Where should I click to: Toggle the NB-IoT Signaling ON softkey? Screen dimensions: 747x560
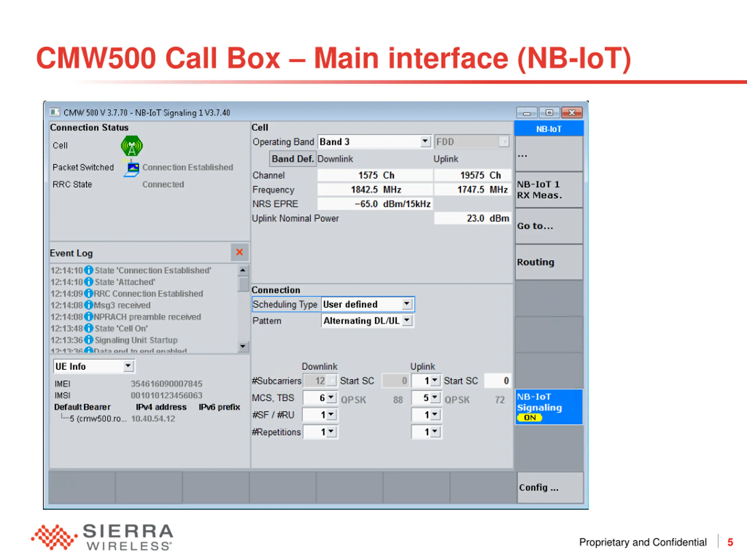click(x=549, y=407)
